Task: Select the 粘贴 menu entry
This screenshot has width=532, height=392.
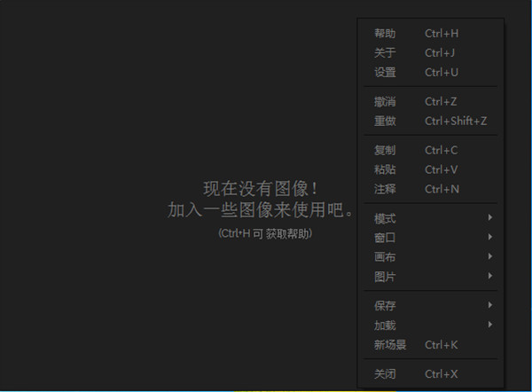Action: (x=431, y=169)
